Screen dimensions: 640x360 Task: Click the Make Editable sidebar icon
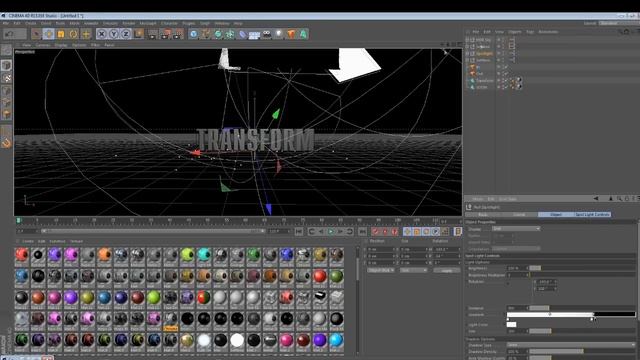[6, 51]
